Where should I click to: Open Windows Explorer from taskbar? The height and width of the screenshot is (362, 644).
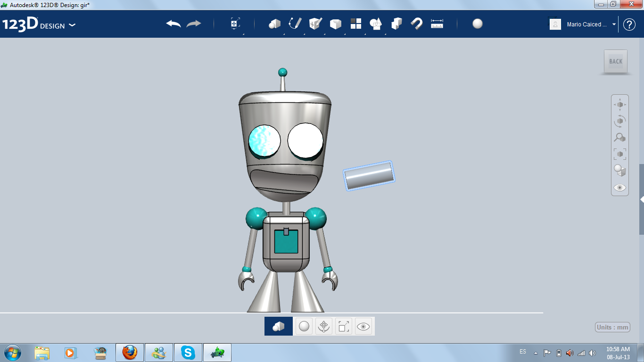pos(42,353)
